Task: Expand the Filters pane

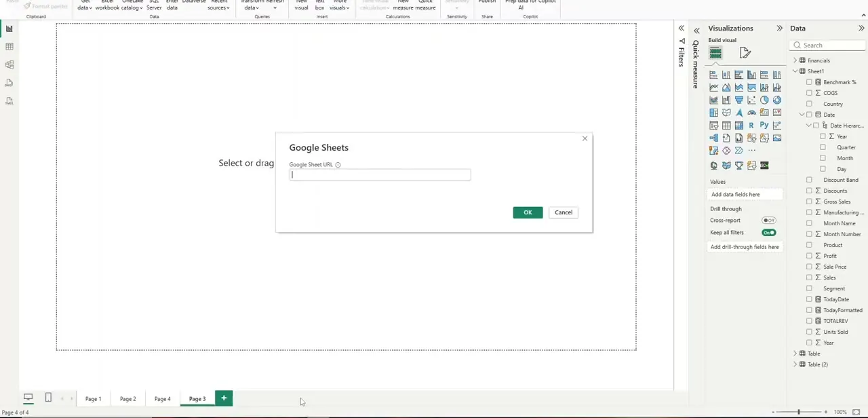Action: pyautogui.click(x=682, y=28)
